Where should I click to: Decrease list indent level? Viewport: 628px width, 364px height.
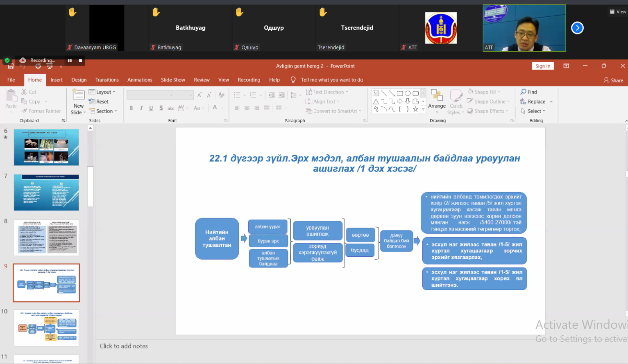pos(271,95)
